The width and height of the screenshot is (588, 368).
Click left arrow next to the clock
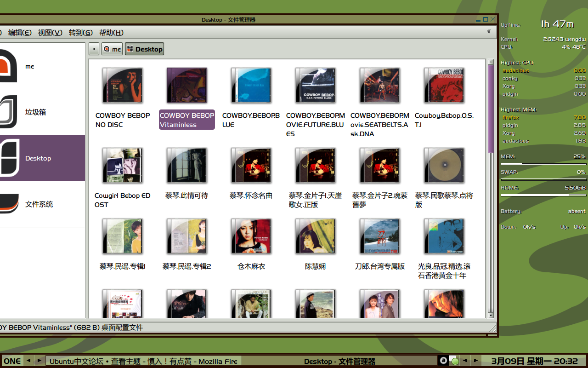click(x=465, y=361)
